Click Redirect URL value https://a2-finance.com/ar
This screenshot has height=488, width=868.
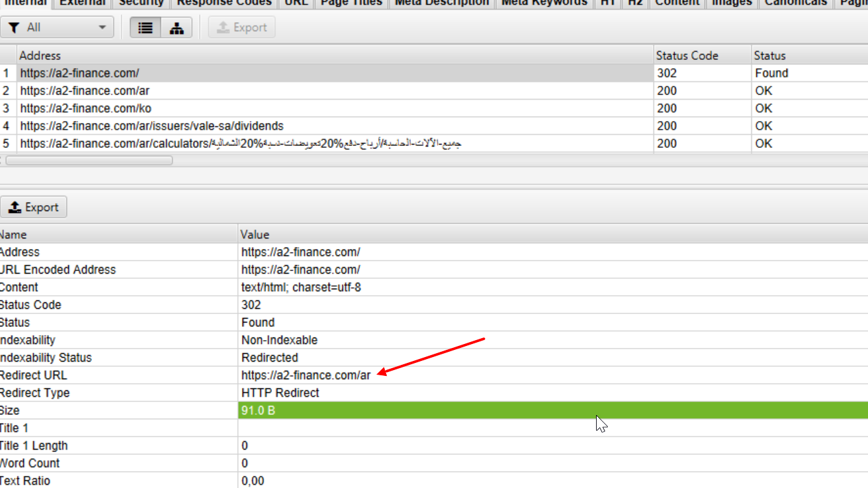[x=306, y=375]
